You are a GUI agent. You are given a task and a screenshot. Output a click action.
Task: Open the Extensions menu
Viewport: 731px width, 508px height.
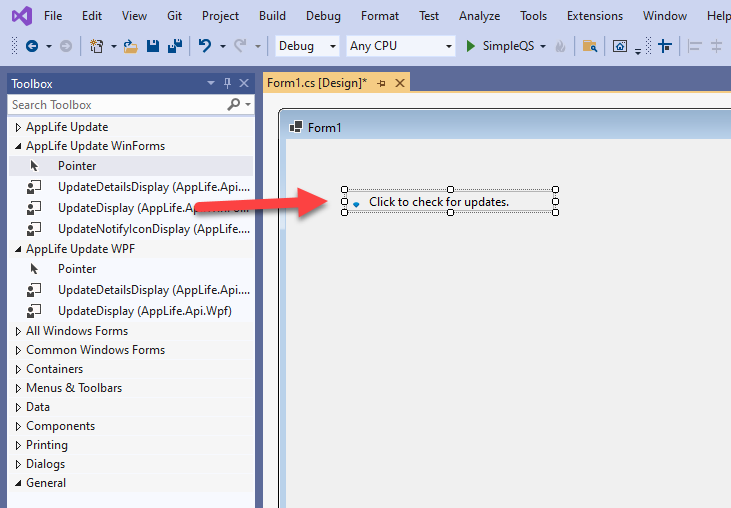coord(595,16)
